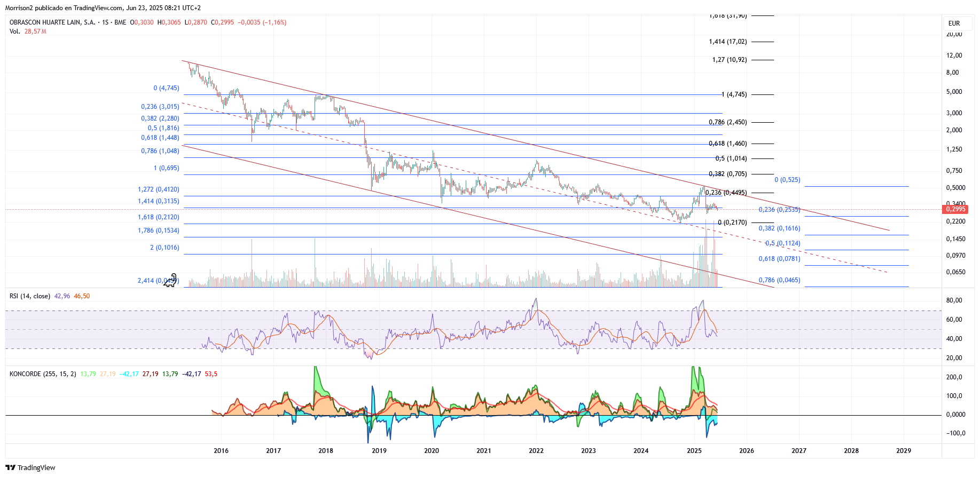Select the EUR currency label
Image resolution: width=980 pixels, height=477 pixels.
[954, 23]
